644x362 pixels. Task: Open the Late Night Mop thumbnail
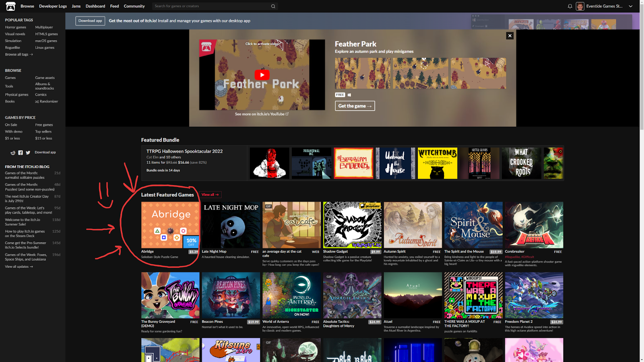(231, 225)
